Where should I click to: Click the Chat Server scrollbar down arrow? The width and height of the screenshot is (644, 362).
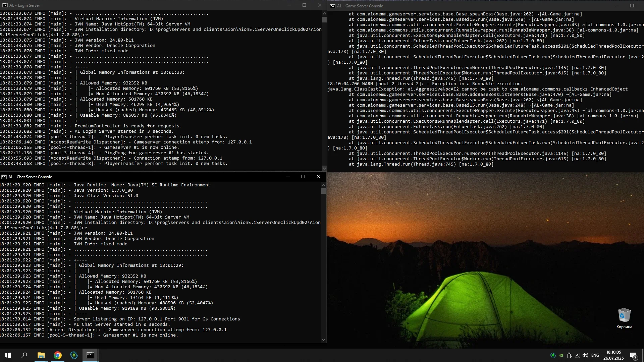323,340
